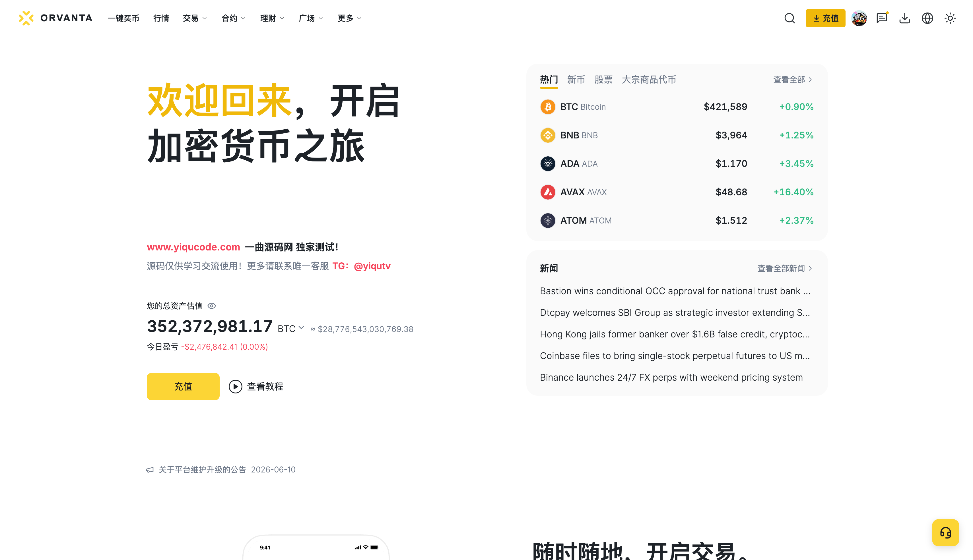Click the header 充值 button
The width and height of the screenshot is (973, 560).
[x=825, y=18]
